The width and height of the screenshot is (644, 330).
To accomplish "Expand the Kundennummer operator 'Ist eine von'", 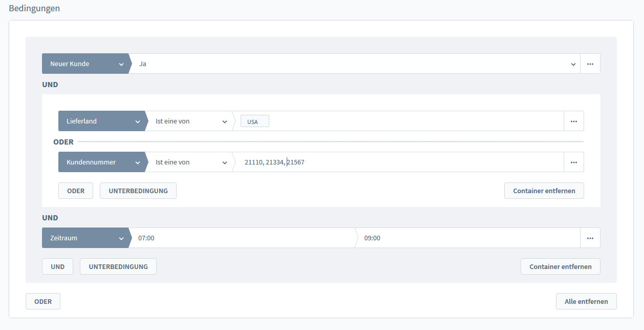I will pyautogui.click(x=191, y=162).
